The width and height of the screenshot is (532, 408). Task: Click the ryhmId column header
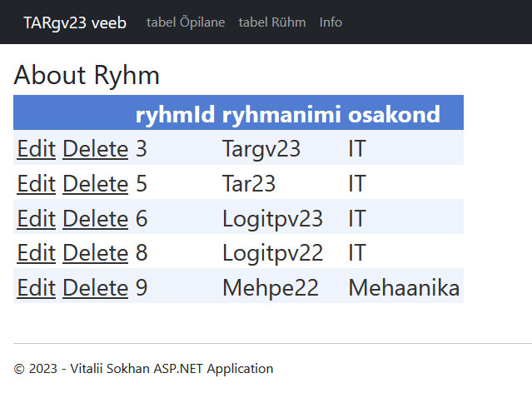point(175,114)
